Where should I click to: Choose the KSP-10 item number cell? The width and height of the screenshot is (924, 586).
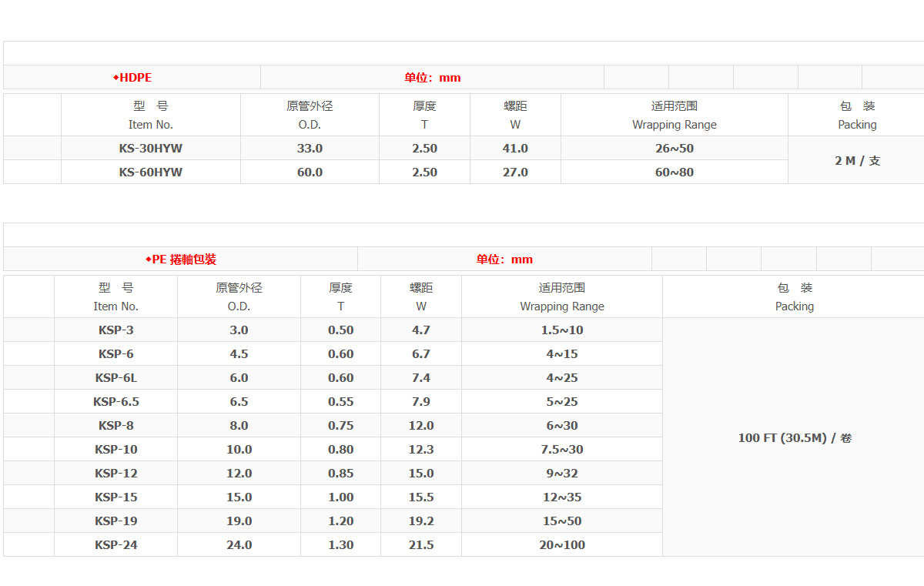116,450
